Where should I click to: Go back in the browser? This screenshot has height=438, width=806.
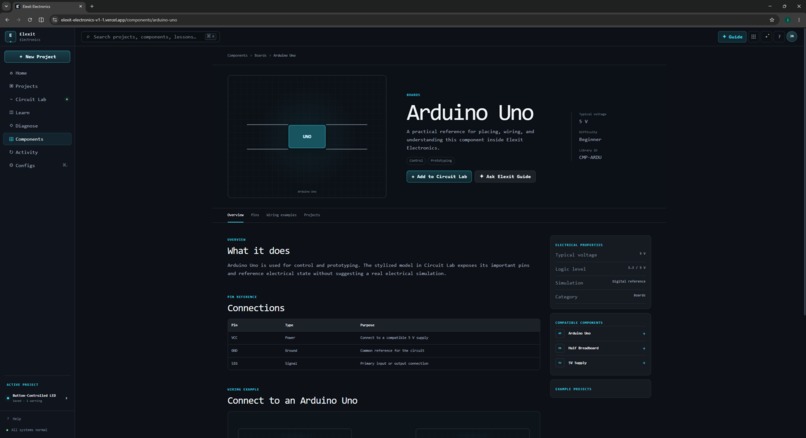(x=7, y=20)
